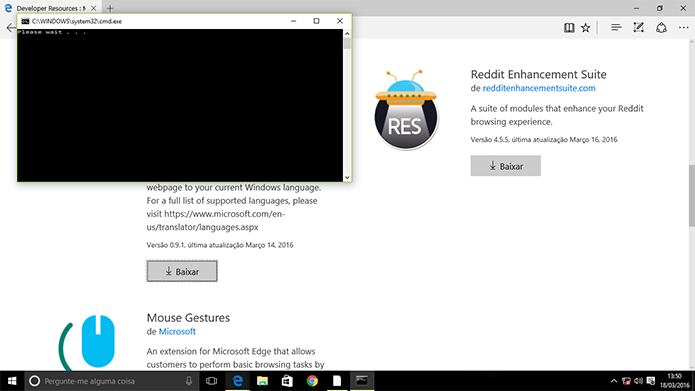Open the Action Center notifications icon
This screenshot has width=695, height=391.
651,381
